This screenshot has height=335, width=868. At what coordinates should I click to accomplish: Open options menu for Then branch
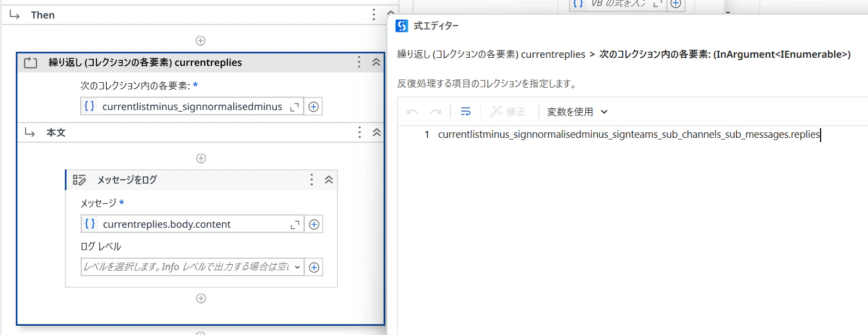tap(374, 15)
